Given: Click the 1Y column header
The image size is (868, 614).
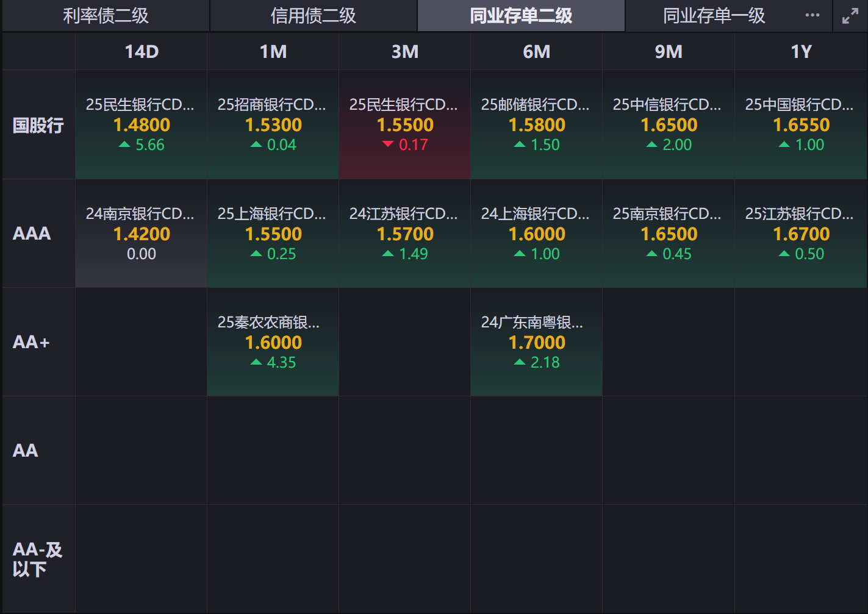Looking at the screenshot, I should 802,52.
